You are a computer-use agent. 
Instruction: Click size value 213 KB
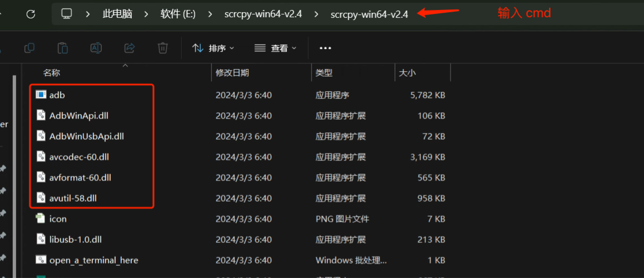click(431, 240)
